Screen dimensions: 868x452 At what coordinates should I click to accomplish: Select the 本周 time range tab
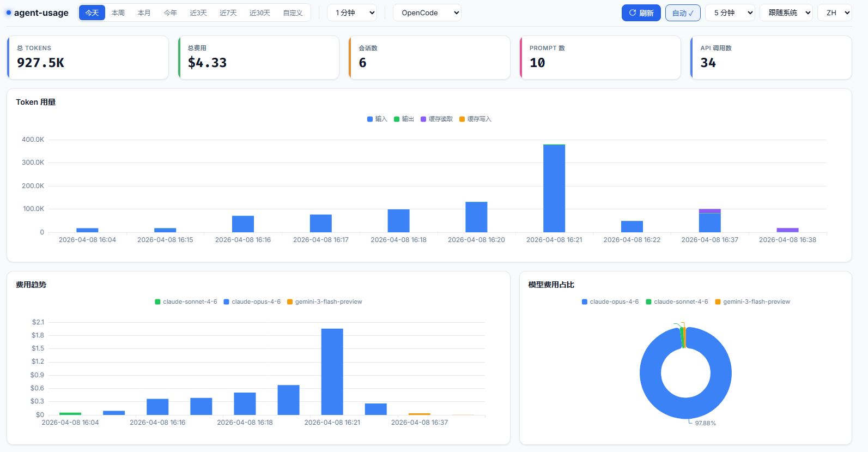pos(118,13)
